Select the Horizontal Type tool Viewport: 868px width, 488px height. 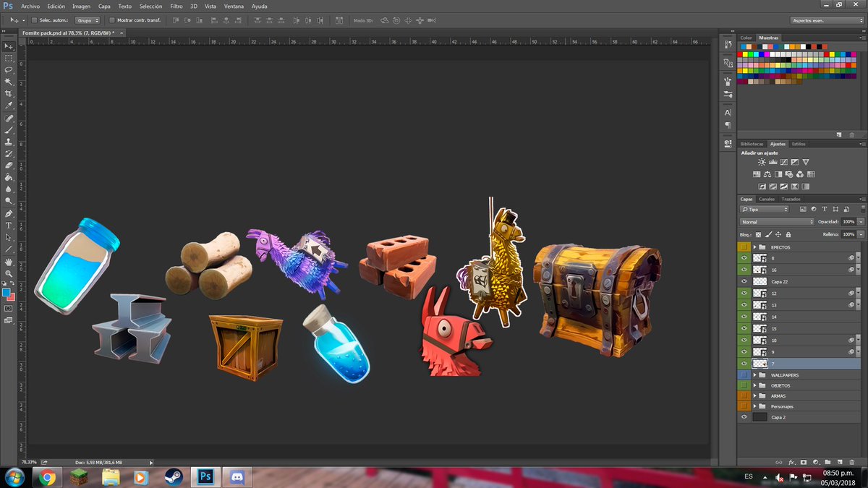[x=9, y=226]
